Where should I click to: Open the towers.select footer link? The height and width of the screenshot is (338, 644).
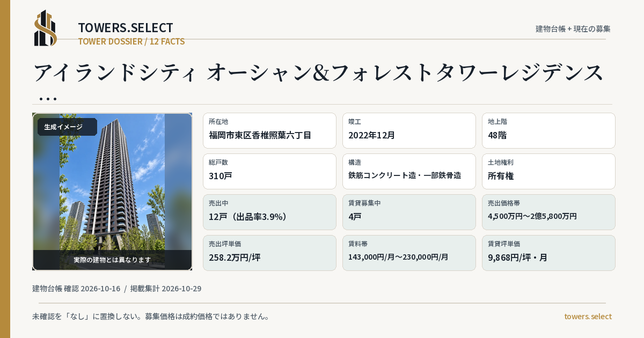click(588, 317)
